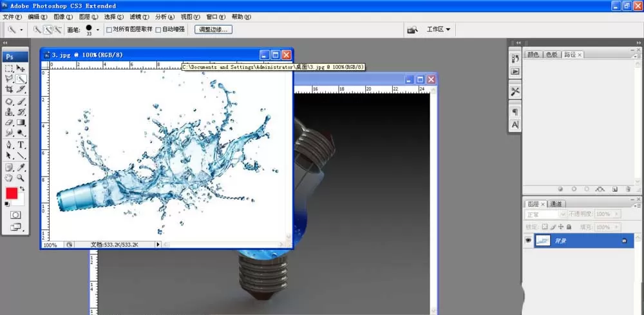The height and width of the screenshot is (315, 644).
Task: Select the Type tool
Action: (x=21, y=145)
